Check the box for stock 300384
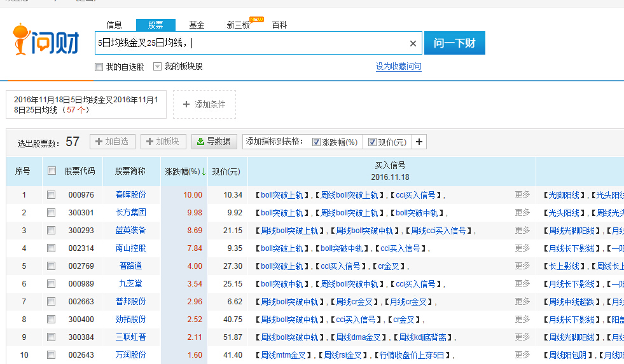624x364 pixels. 51,337
